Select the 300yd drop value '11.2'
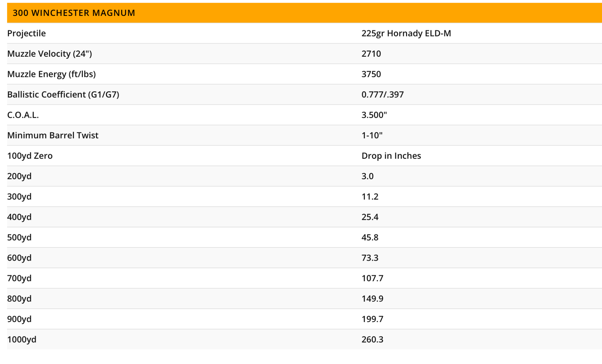The height and width of the screenshot is (364, 602). [x=370, y=197]
